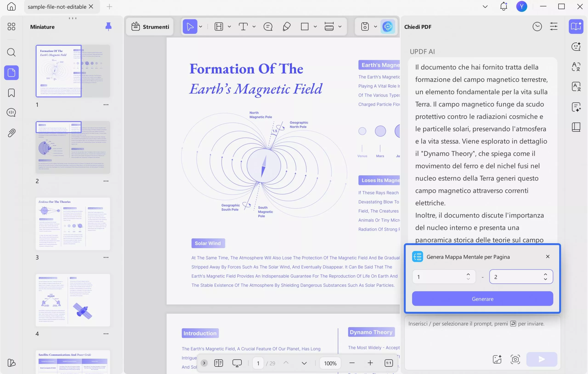588x374 pixels.
Task: Open options menu for page 2 thumbnail
Action: (106, 181)
